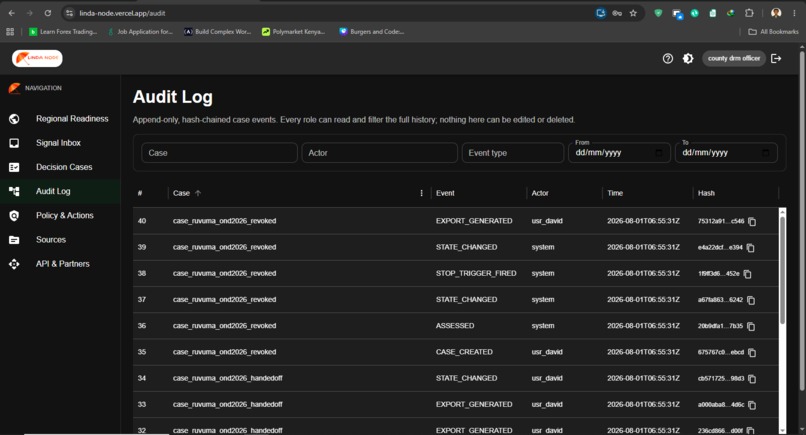This screenshot has width=806, height=435.
Task: Select STOP_TRIGGER_FIRED event cell
Action: (476, 274)
